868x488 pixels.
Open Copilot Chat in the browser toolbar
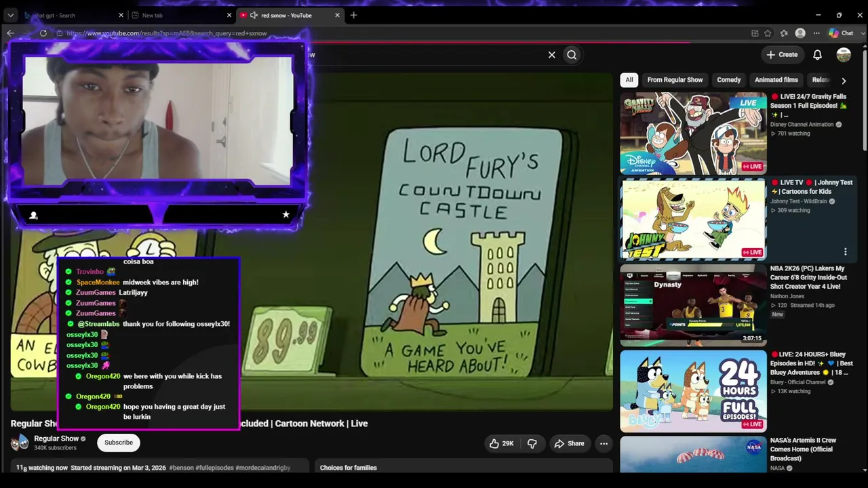[841, 33]
